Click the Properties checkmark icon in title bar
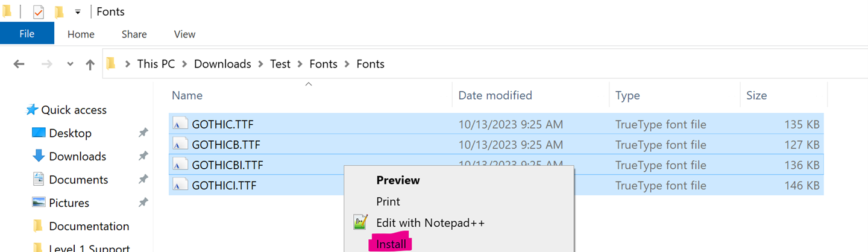The width and height of the screenshot is (868, 252). pos(38,12)
